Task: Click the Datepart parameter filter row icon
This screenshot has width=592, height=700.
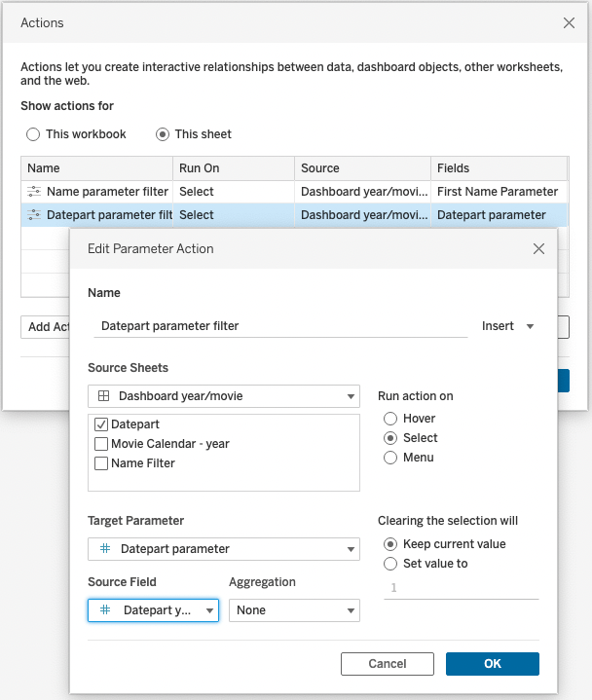Action: 35,215
